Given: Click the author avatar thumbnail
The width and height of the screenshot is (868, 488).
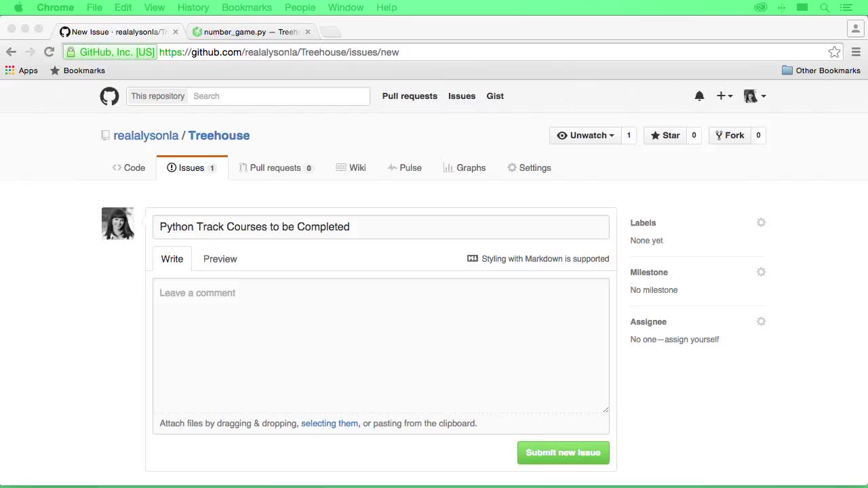Looking at the screenshot, I should [x=118, y=224].
